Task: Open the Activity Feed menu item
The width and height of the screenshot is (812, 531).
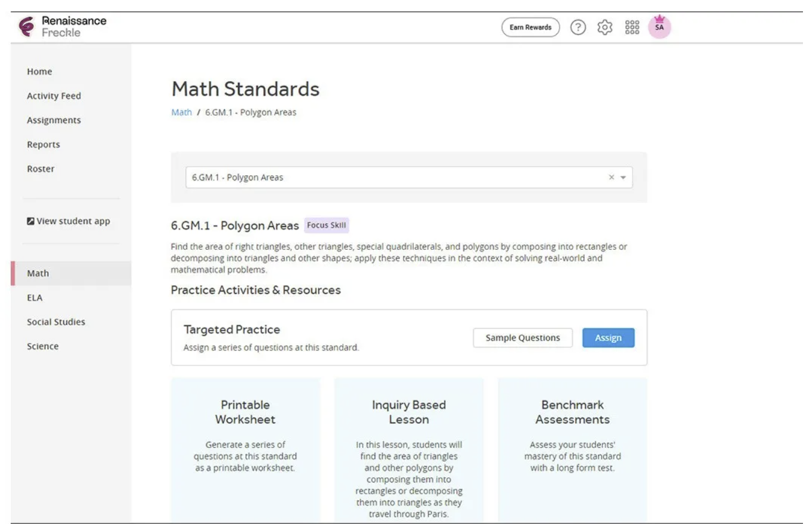Action: click(54, 96)
